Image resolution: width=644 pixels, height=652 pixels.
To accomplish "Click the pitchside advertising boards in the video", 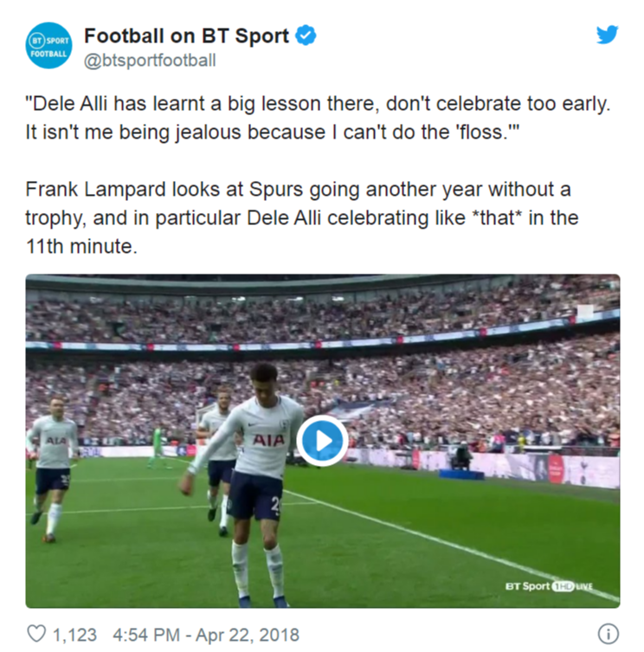I will click(x=571, y=469).
